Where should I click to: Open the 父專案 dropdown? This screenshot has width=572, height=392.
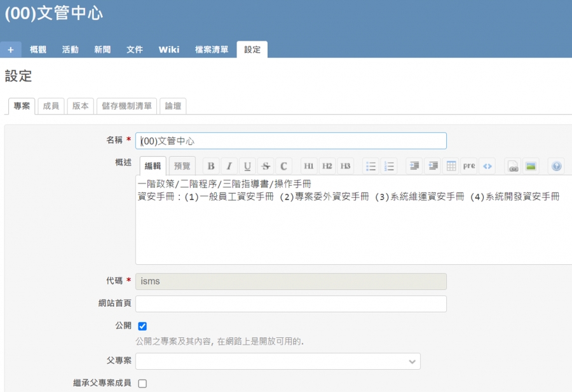point(278,362)
